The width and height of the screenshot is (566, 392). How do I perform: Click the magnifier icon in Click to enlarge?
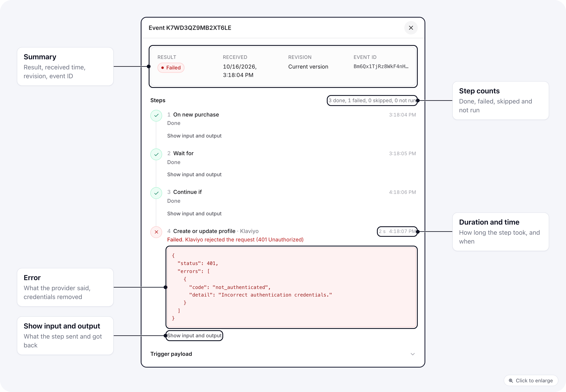point(511,380)
